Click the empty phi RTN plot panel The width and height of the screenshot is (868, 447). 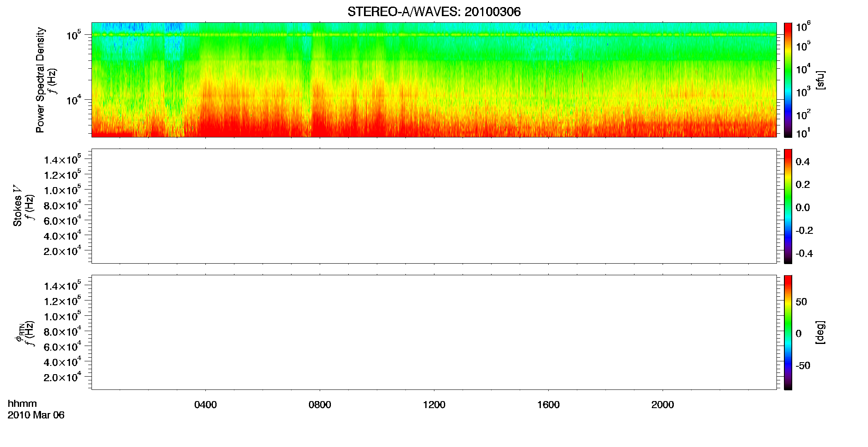point(434,332)
